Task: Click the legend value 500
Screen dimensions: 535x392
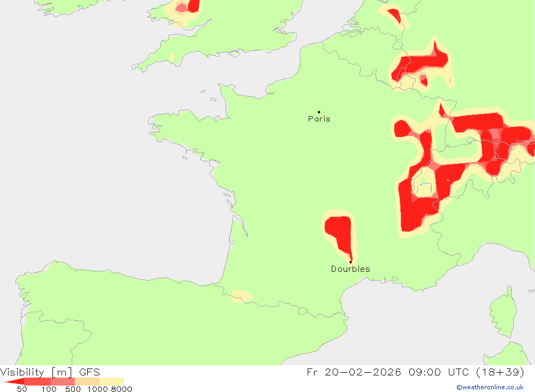Action: pyautogui.click(x=73, y=389)
